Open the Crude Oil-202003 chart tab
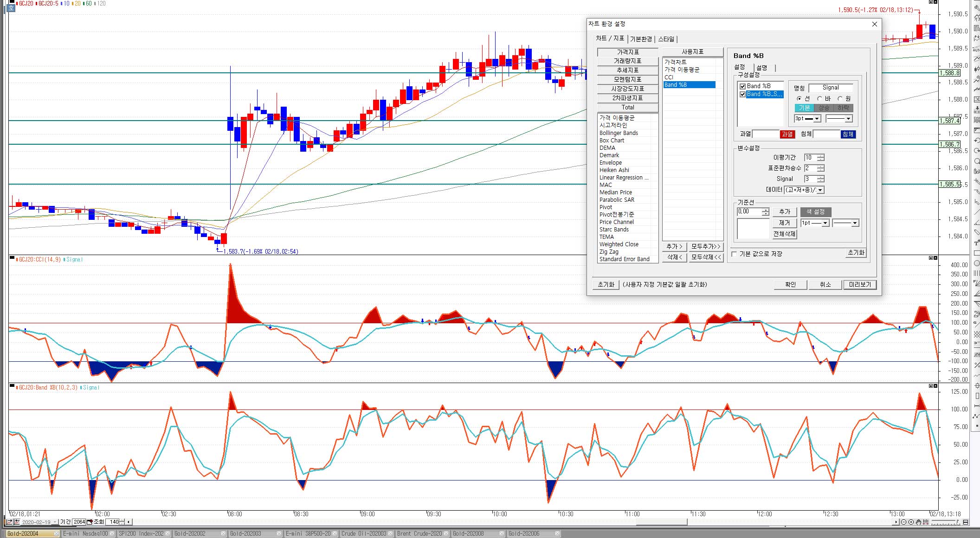This screenshot has width=980, height=538. point(363,534)
